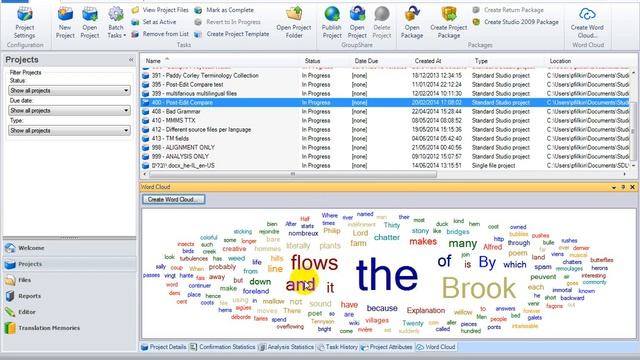Select project 410 - MMMS TTX
The height and width of the screenshot is (360, 640).
[386, 120]
